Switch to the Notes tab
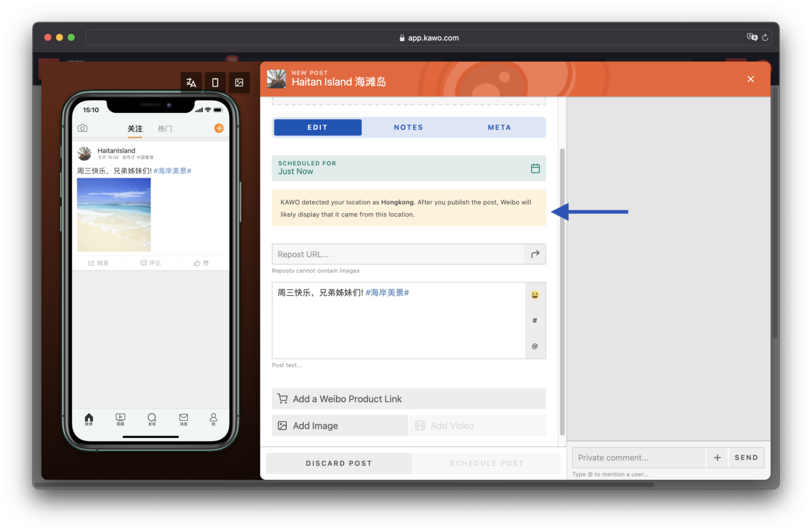Screen dimensions: 812x532 (x=408, y=128)
